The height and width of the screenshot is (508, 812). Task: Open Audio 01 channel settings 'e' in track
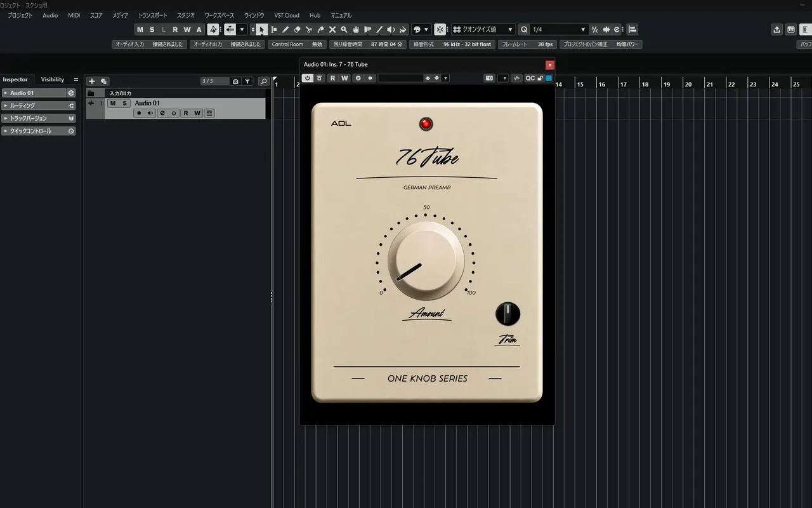(x=162, y=113)
